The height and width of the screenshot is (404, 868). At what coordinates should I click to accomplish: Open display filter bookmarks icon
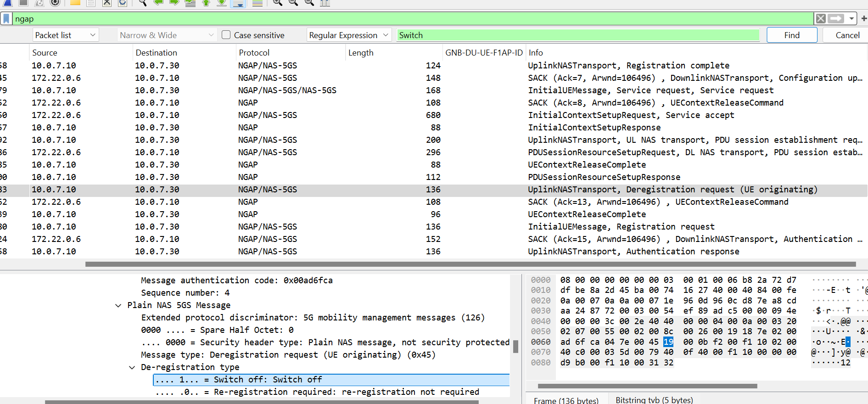(6, 19)
